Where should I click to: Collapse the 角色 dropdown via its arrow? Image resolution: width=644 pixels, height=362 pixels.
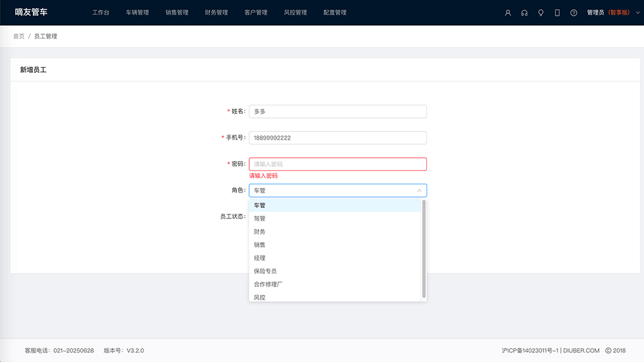pyautogui.click(x=419, y=191)
